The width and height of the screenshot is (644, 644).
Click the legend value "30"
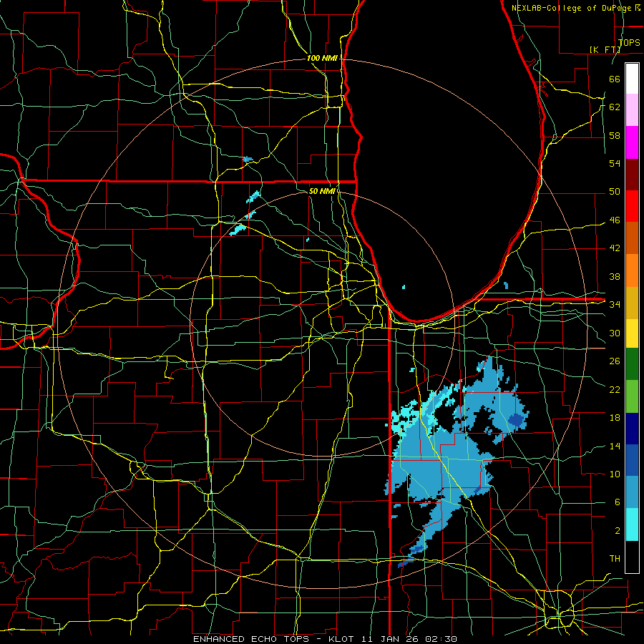point(615,333)
